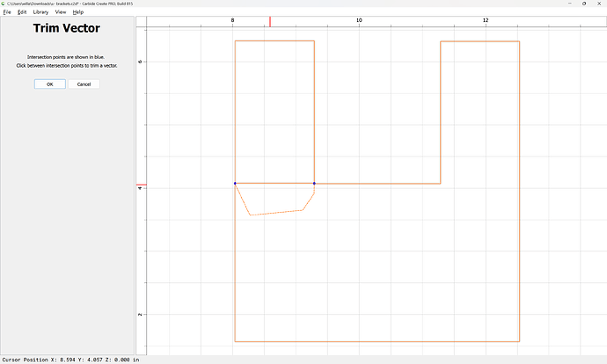Open the Library menu
The image size is (607, 364).
pos(40,12)
